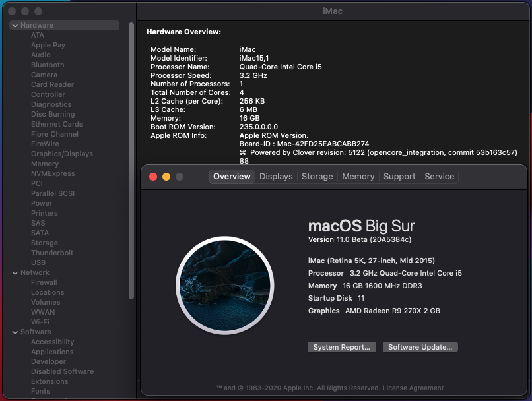Select Audio in the sidebar
The width and height of the screenshot is (532, 401).
(x=41, y=55)
